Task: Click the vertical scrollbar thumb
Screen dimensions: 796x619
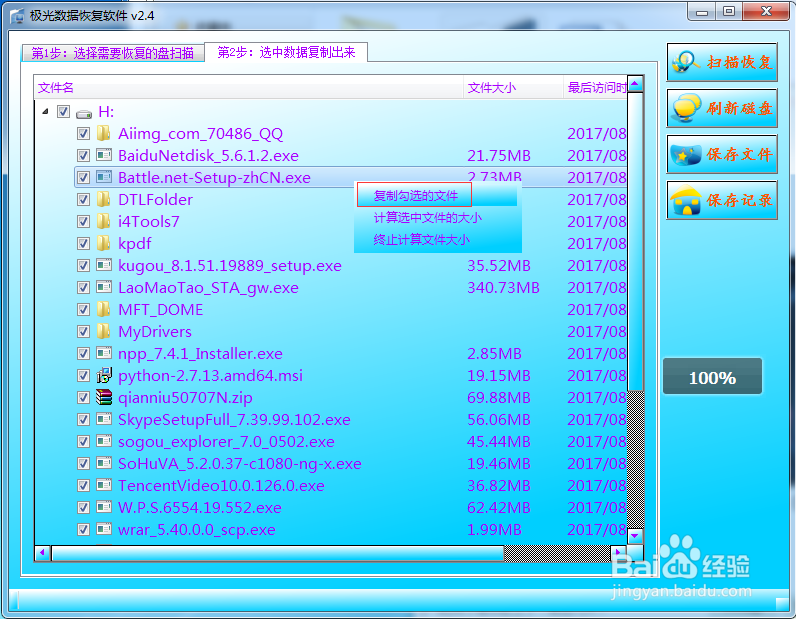Action: pos(636,242)
